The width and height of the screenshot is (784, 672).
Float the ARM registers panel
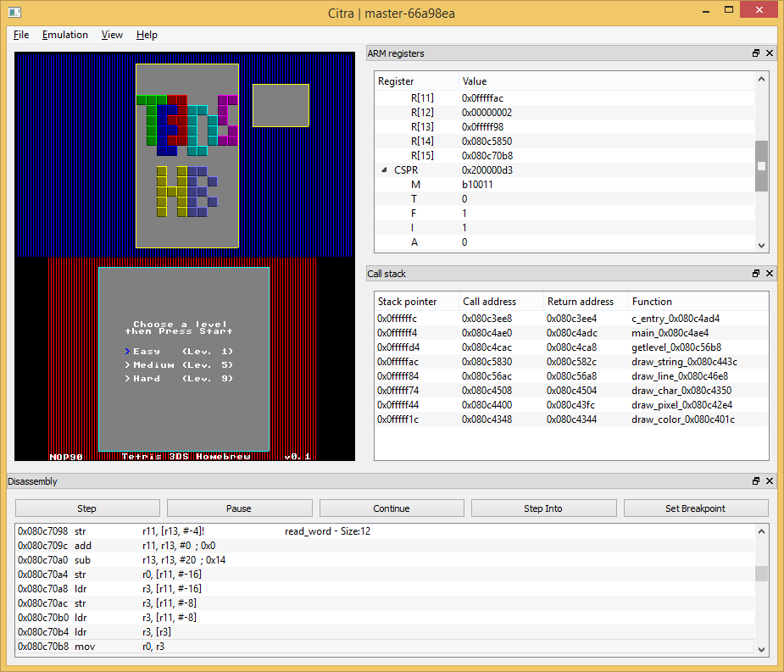pyautogui.click(x=756, y=53)
